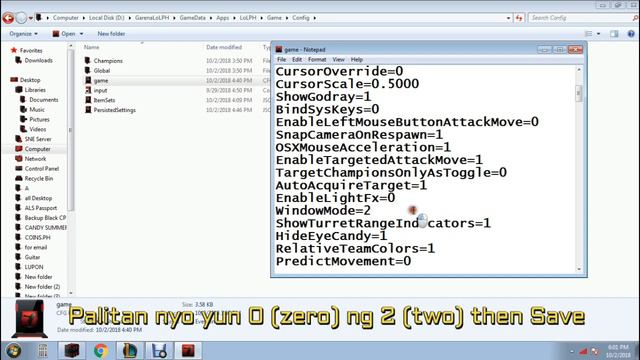Click the red Garena taskbar icon
Image resolution: width=640 pixels, height=360 pixels.
click(188, 351)
